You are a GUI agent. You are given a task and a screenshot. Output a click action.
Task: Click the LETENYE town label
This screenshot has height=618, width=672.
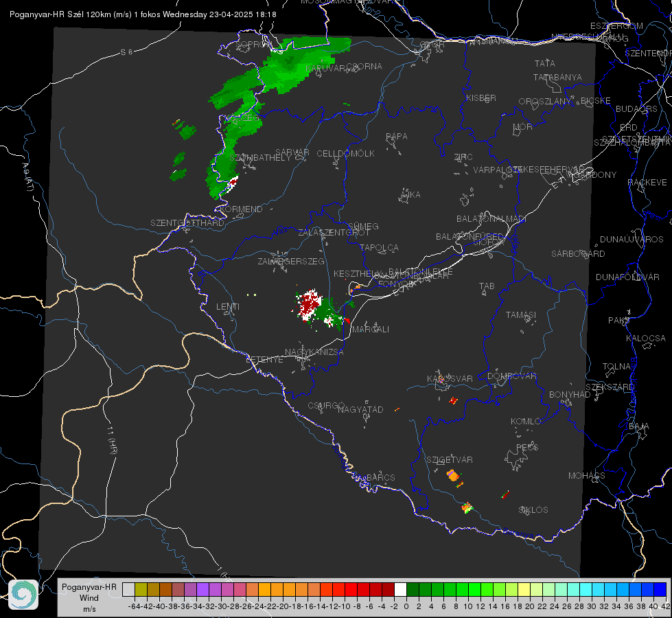point(264,359)
